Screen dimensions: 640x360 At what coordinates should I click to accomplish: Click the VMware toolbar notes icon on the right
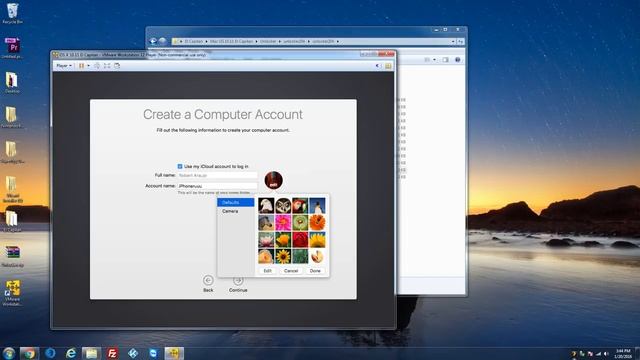point(388,66)
